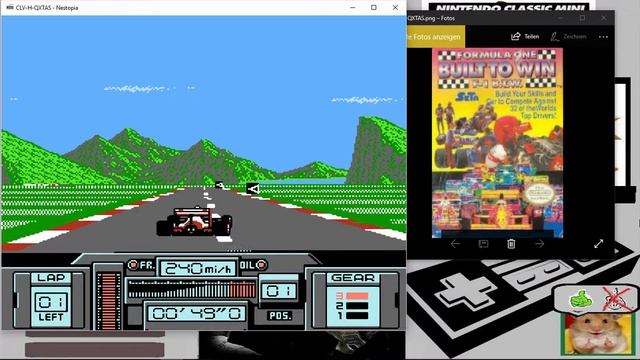
Task: Click the red F1 car in game
Action: [x=194, y=222]
